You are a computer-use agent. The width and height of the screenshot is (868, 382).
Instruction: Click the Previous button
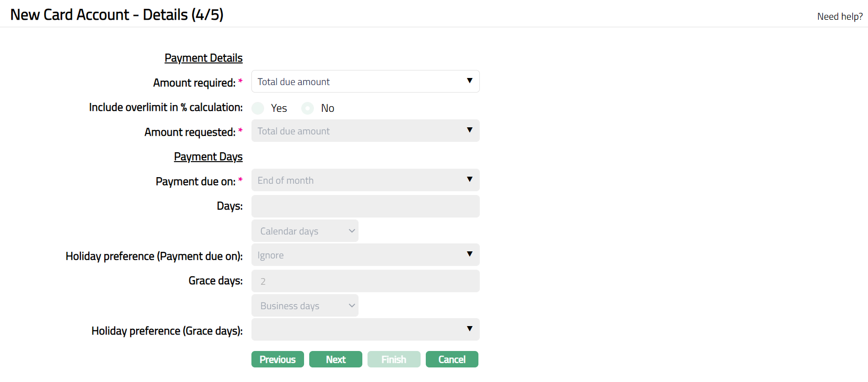click(x=277, y=359)
